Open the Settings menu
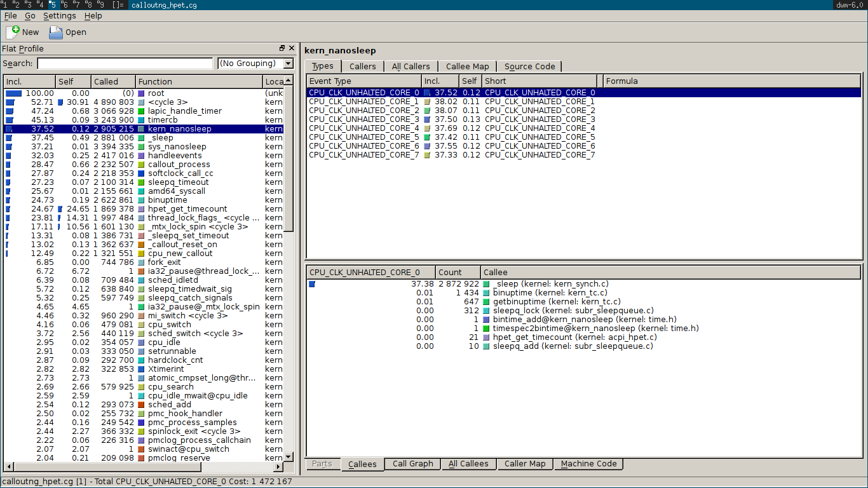The image size is (868, 488). point(59,16)
